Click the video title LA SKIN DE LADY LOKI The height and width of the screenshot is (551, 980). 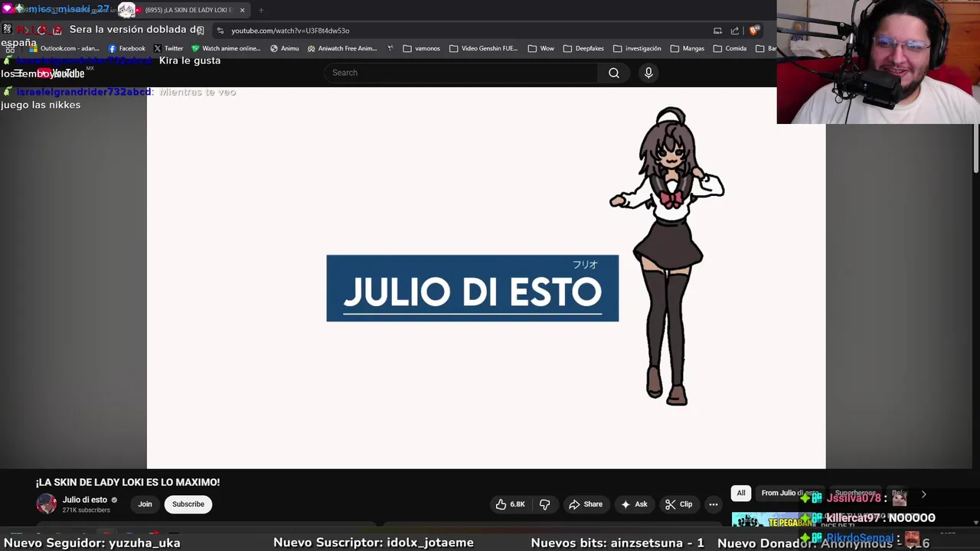click(x=128, y=482)
